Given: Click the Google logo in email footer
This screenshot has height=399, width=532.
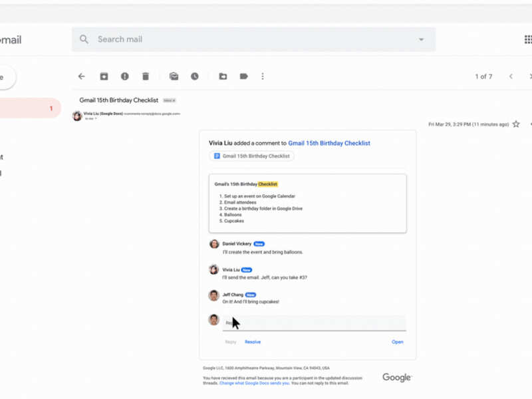Looking at the screenshot, I should pos(396,377).
